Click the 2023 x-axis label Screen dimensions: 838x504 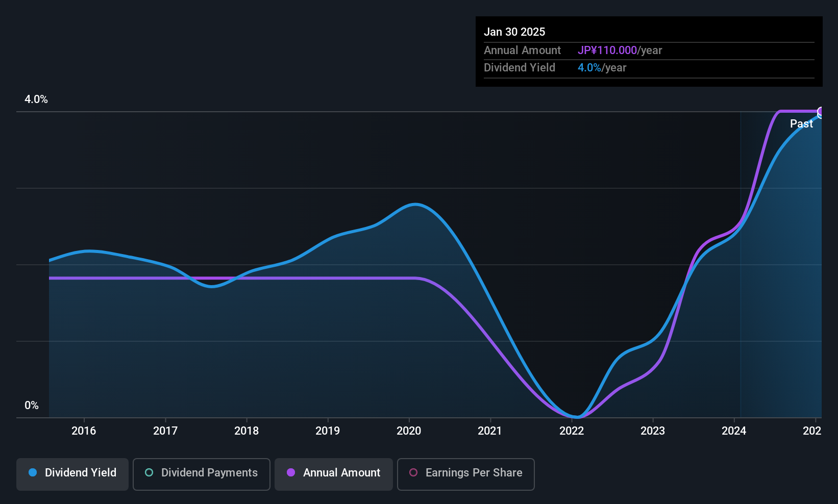tap(653, 431)
